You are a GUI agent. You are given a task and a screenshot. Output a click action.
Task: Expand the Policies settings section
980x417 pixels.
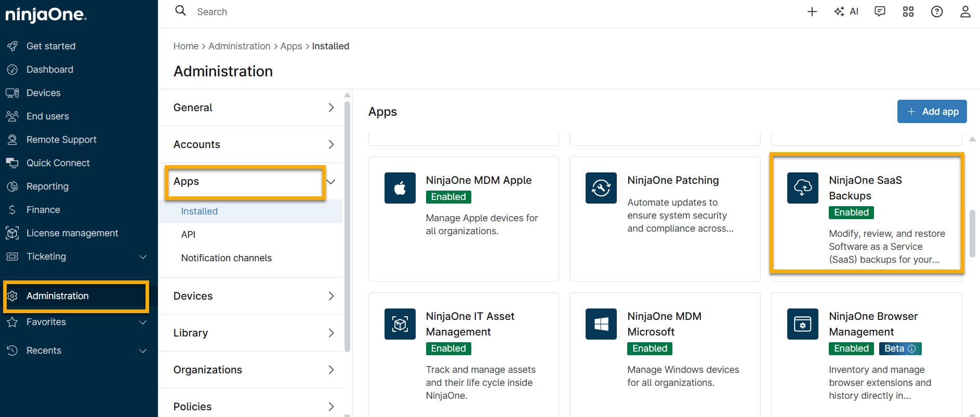click(250, 407)
